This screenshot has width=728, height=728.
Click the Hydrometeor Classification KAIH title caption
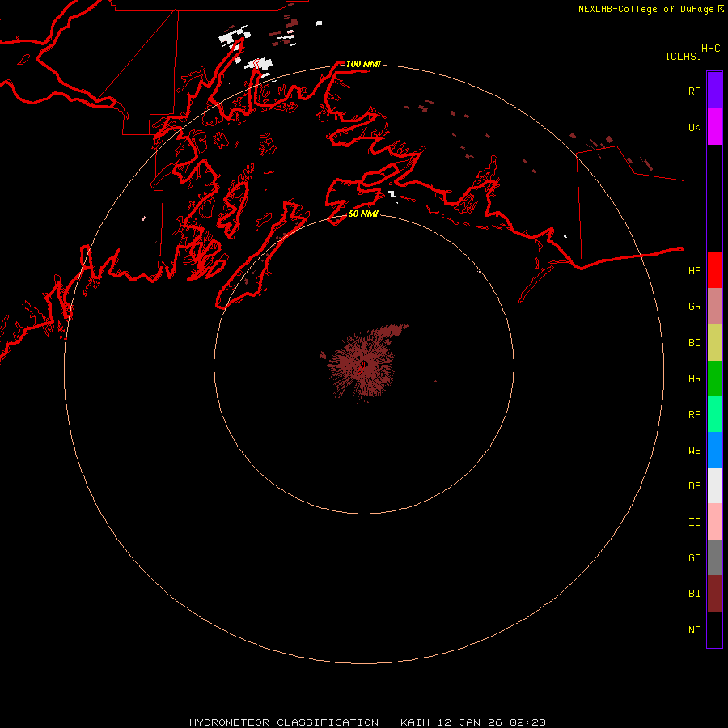pos(367,722)
